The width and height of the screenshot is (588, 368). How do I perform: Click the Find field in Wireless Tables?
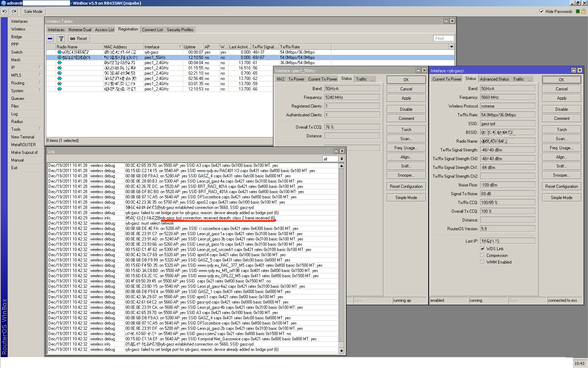point(443,39)
